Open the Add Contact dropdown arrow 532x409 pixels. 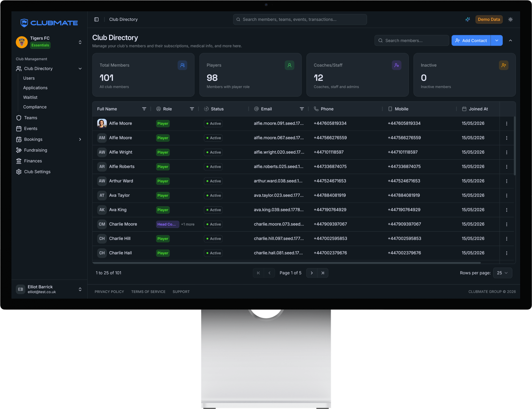[x=497, y=41]
